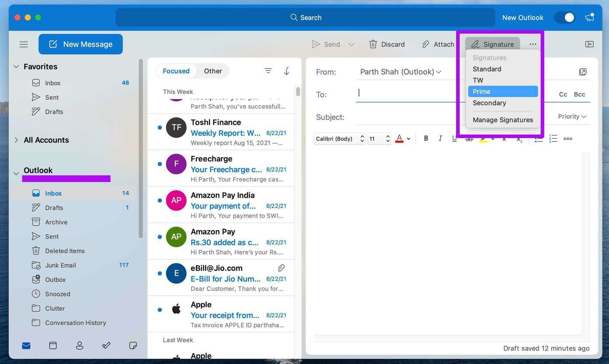Click the New Message button
The width and height of the screenshot is (609, 364).
coord(80,44)
